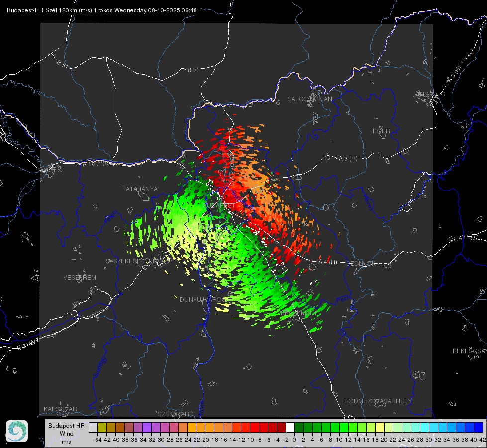The image size is (487, 448).
Task: Click the -64 value in the legend scale
Action: click(97, 440)
